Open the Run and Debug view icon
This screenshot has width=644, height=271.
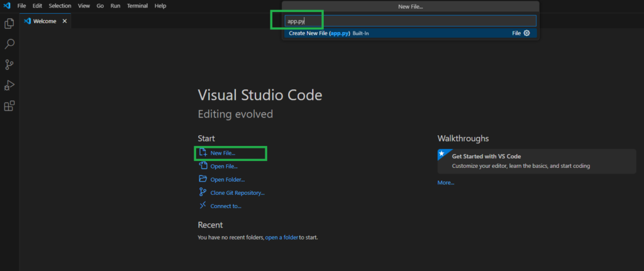coord(9,86)
